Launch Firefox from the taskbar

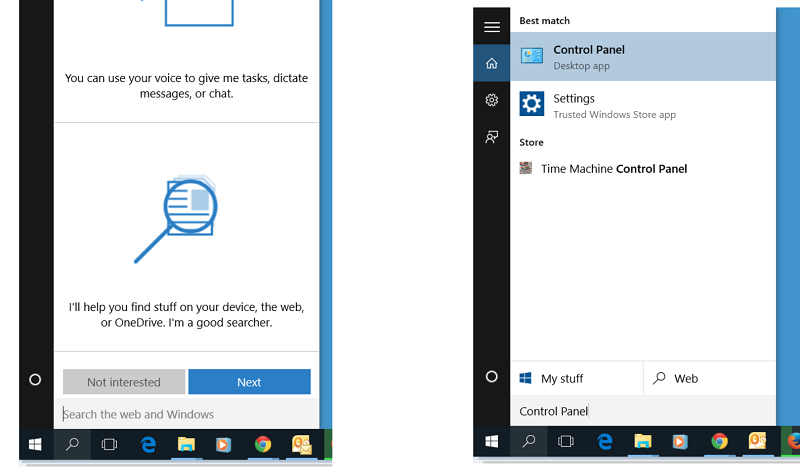[x=793, y=441]
